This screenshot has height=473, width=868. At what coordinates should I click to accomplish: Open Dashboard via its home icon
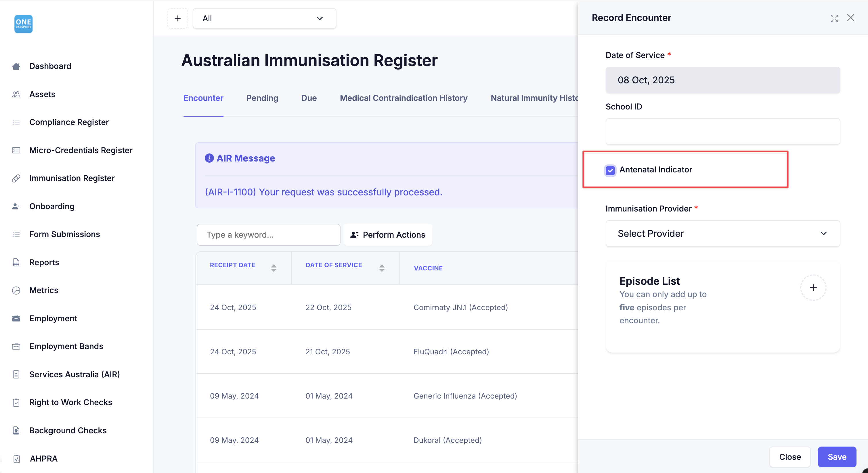point(16,66)
